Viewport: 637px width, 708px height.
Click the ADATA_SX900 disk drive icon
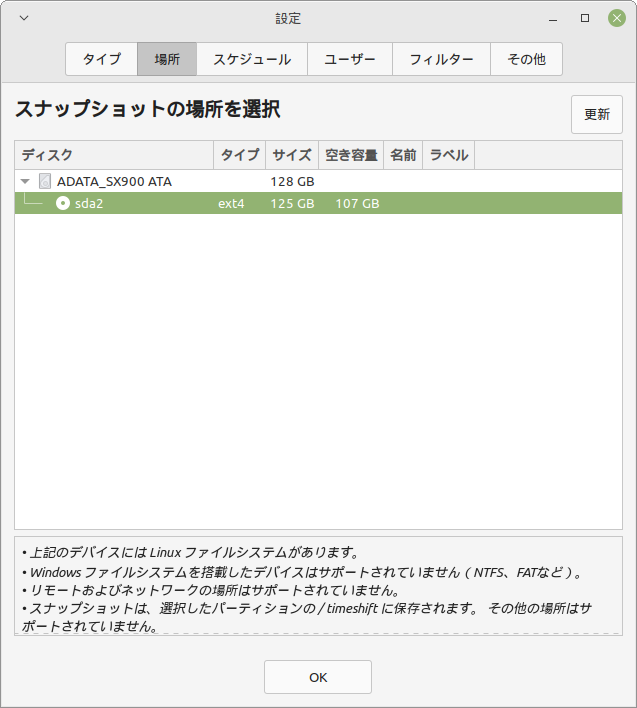coord(44,182)
